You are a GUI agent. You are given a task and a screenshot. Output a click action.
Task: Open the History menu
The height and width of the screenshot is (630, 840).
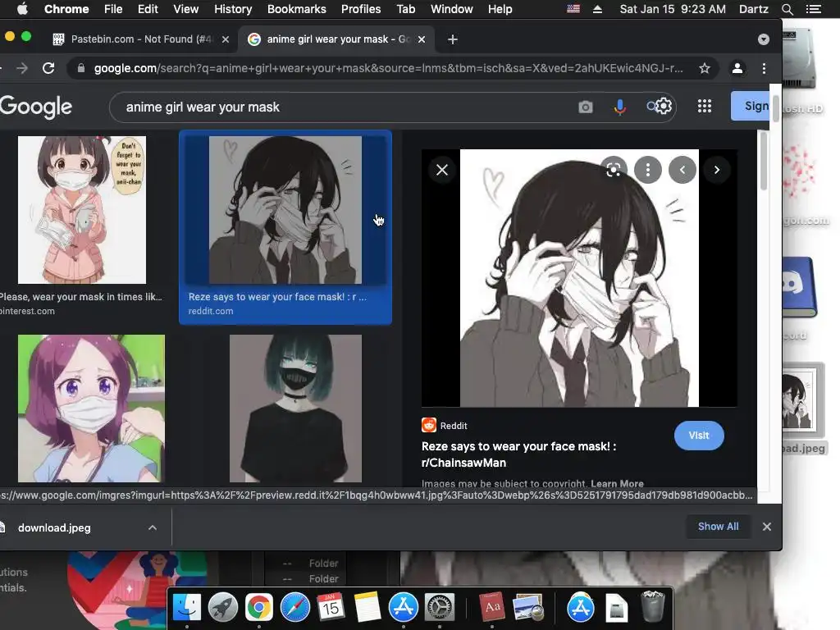coord(233,9)
